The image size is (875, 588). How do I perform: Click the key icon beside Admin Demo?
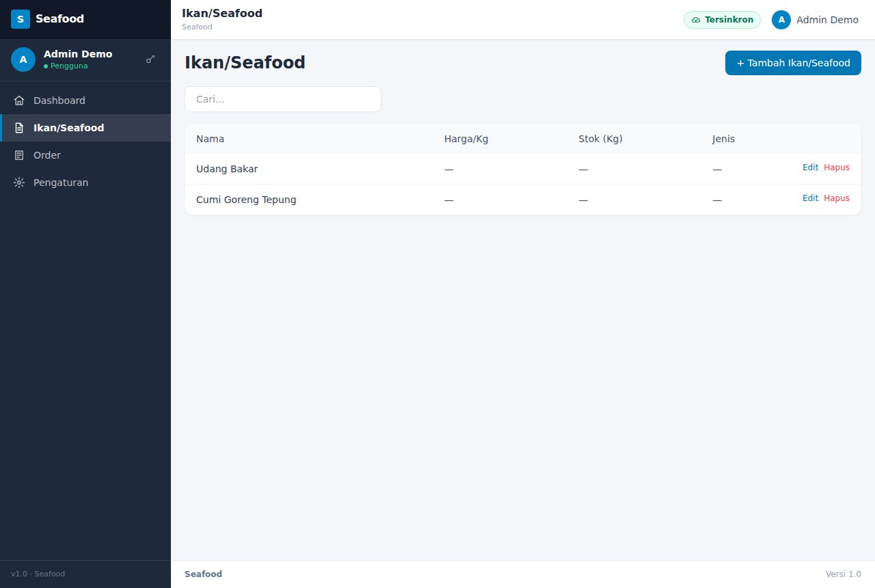pos(150,59)
